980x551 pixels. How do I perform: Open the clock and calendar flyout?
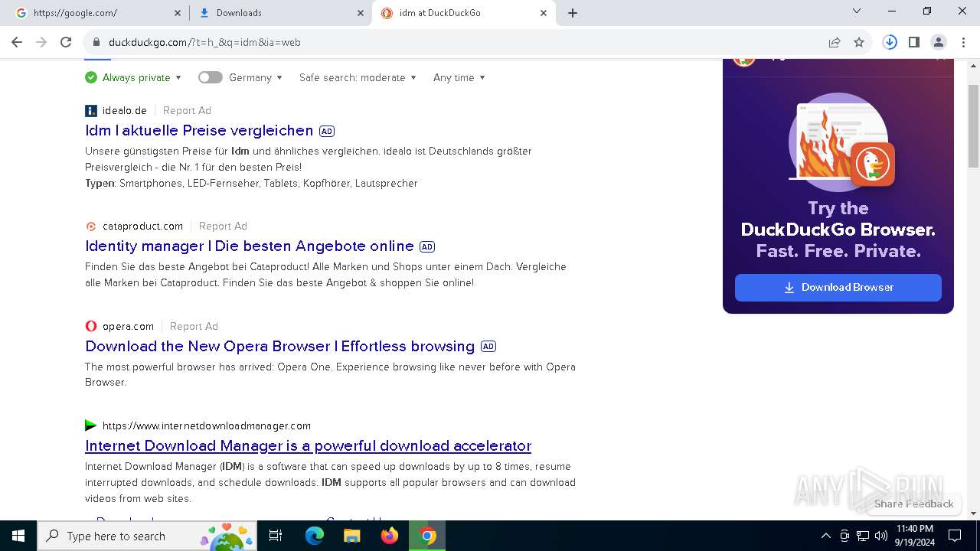[x=914, y=536]
